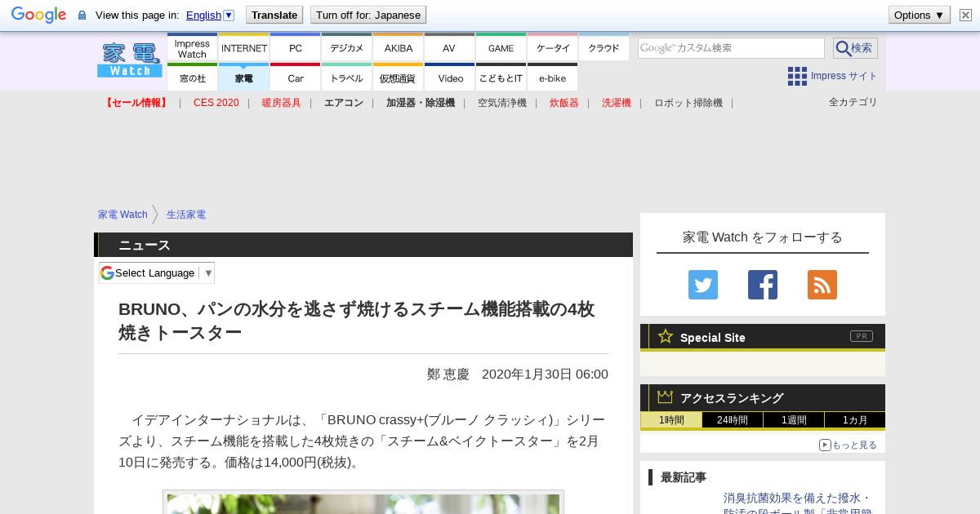The width and height of the screenshot is (980, 514).
Task: Open the PC tab
Action: (x=295, y=47)
